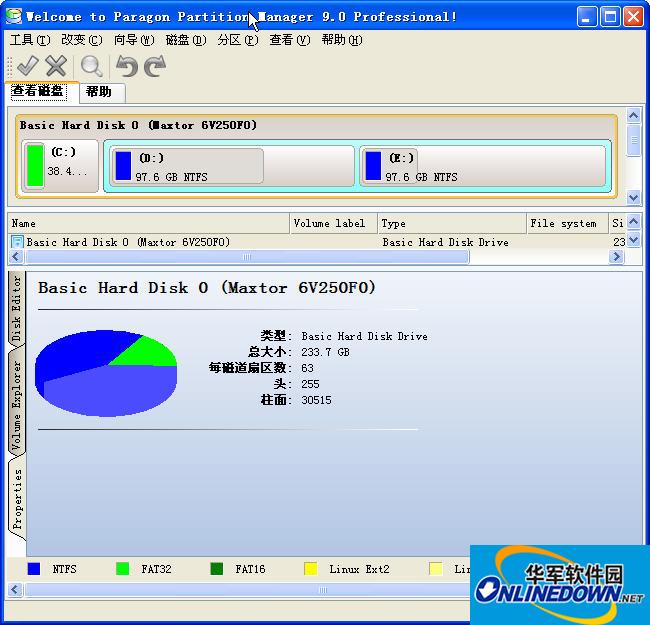This screenshot has height=625, width=650.
Task: Click the heads value 255
Action: point(310,384)
